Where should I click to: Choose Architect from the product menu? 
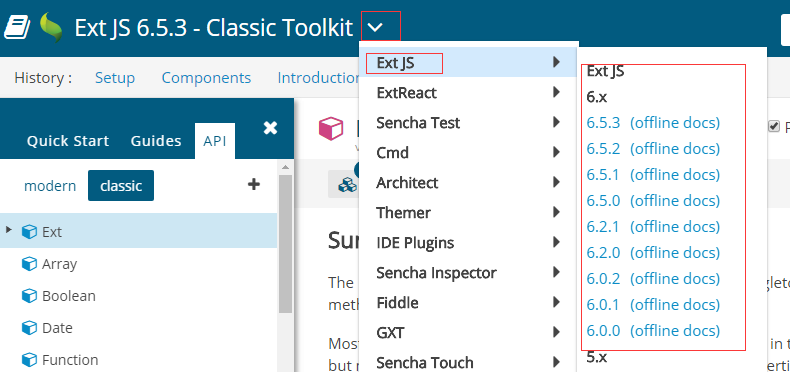click(407, 182)
